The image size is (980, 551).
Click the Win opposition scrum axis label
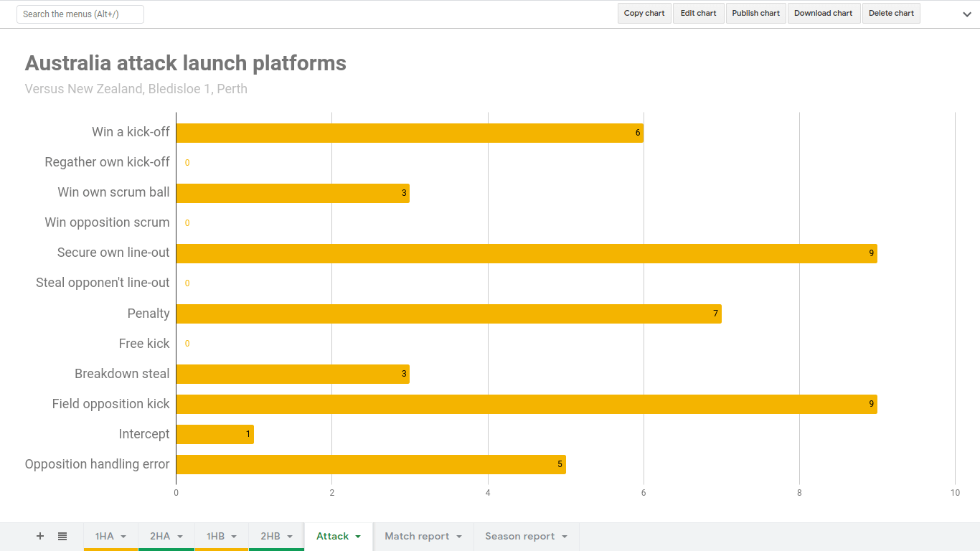(x=107, y=222)
